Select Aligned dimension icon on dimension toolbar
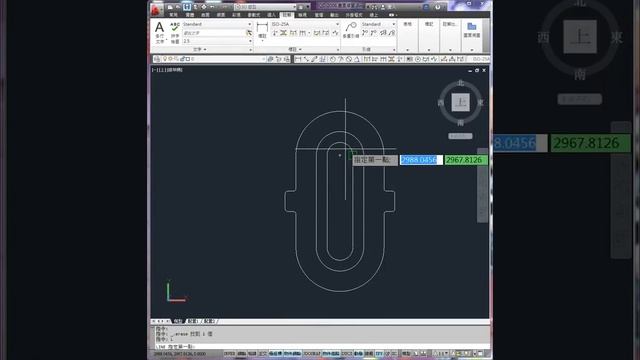The image size is (640, 360). [x=307, y=59]
